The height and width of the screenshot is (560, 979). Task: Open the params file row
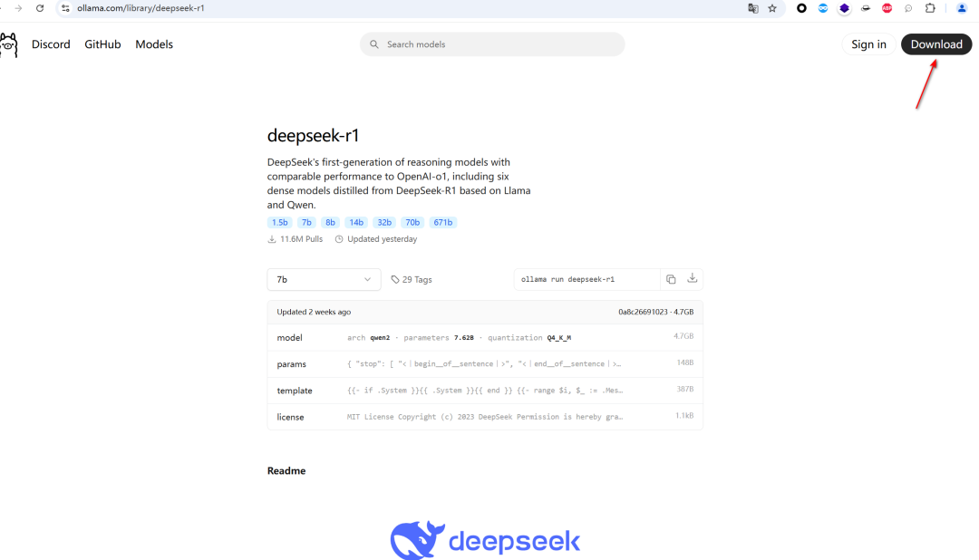point(485,363)
